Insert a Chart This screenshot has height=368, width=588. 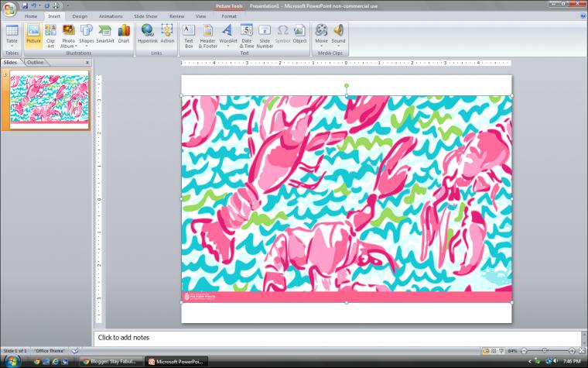[x=123, y=36]
